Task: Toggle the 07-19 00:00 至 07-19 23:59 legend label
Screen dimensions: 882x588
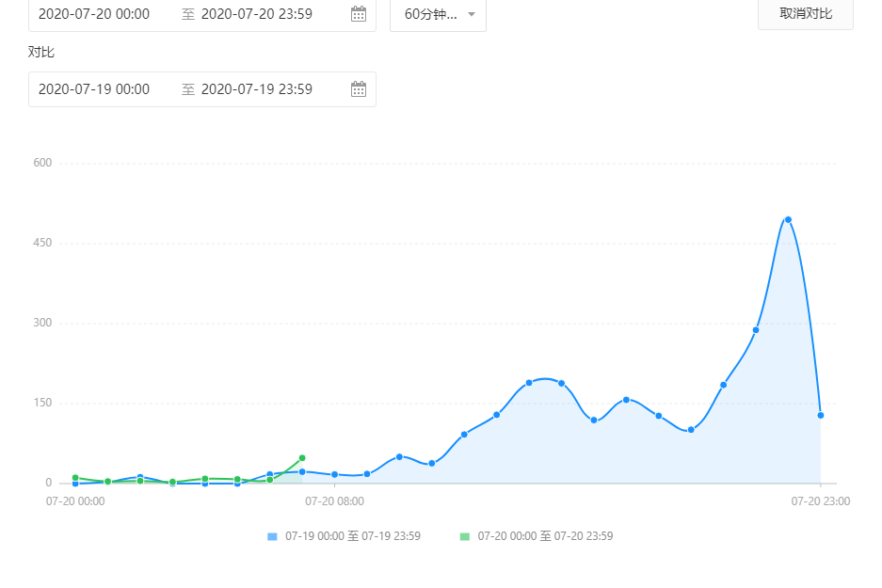Action: tap(353, 536)
